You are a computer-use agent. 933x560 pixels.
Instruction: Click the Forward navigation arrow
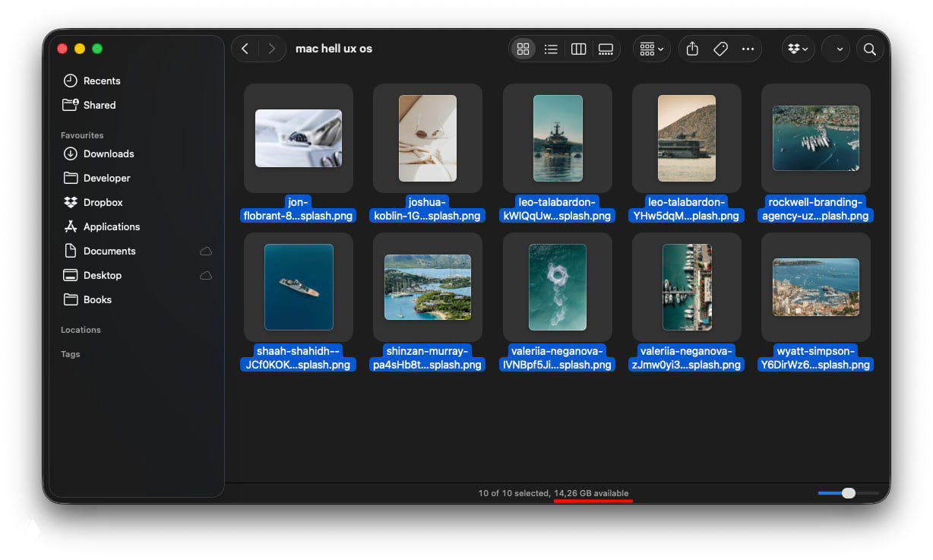point(272,48)
